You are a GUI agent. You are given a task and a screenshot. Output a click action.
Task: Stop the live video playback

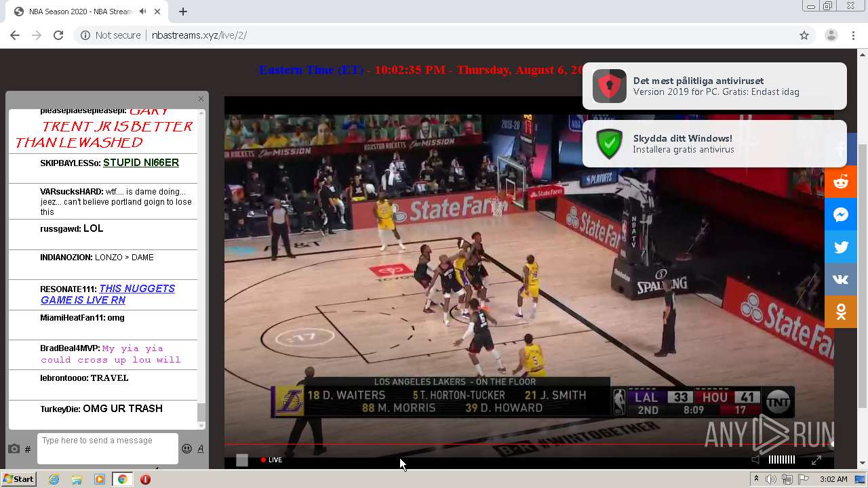pos(242,460)
